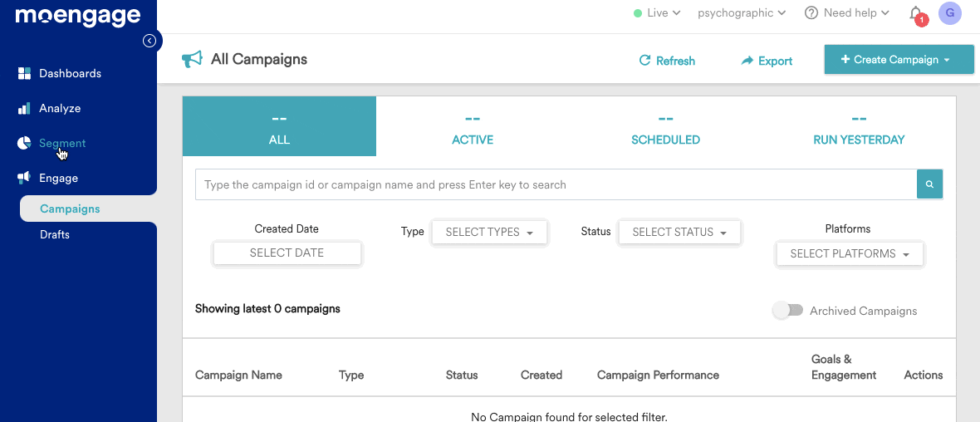Click the Engage megaphone icon in sidebar
This screenshot has height=422, width=980.
[24, 179]
